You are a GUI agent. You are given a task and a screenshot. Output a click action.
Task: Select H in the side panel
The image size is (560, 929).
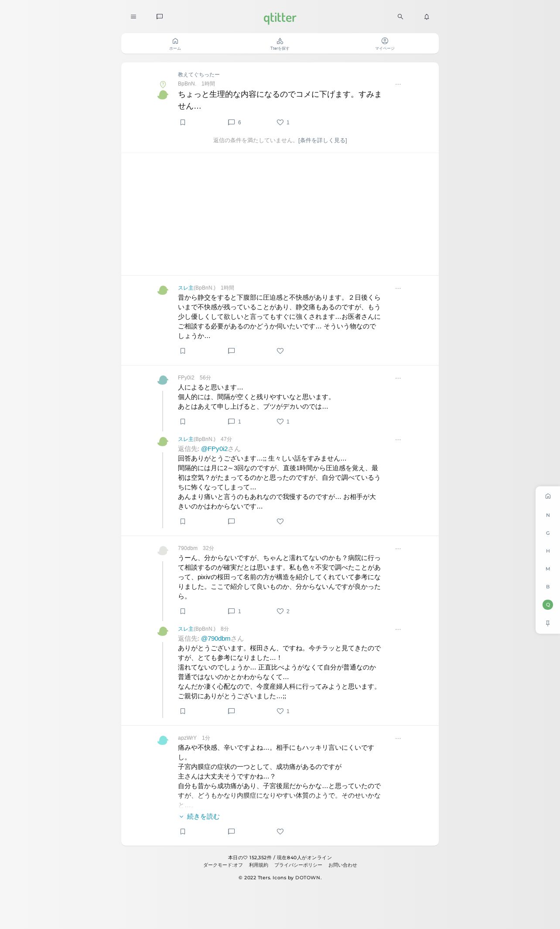[548, 551]
